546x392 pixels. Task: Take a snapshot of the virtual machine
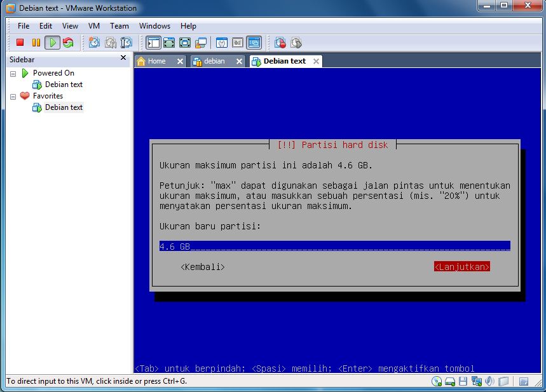94,43
